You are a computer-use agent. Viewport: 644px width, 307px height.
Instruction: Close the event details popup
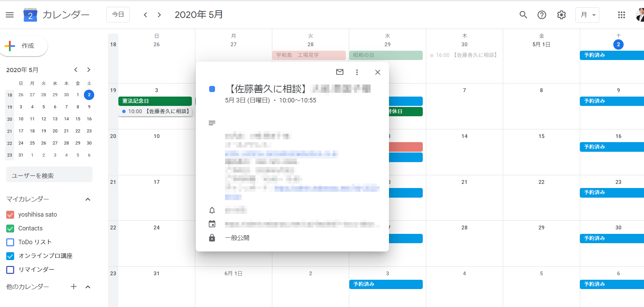coord(378,72)
